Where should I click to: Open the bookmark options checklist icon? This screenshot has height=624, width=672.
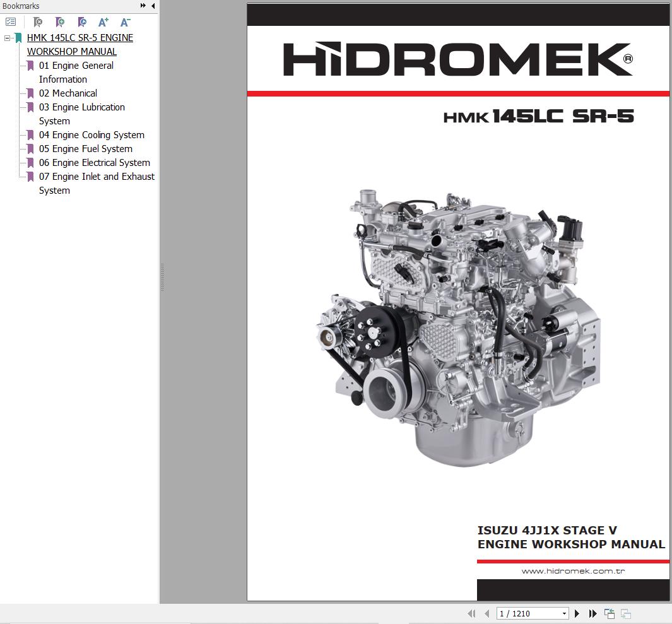11,22
